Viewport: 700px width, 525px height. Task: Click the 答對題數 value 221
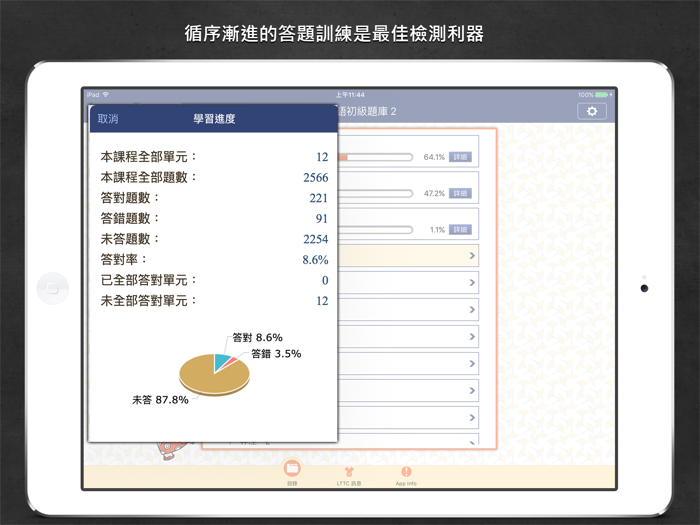point(319,198)
